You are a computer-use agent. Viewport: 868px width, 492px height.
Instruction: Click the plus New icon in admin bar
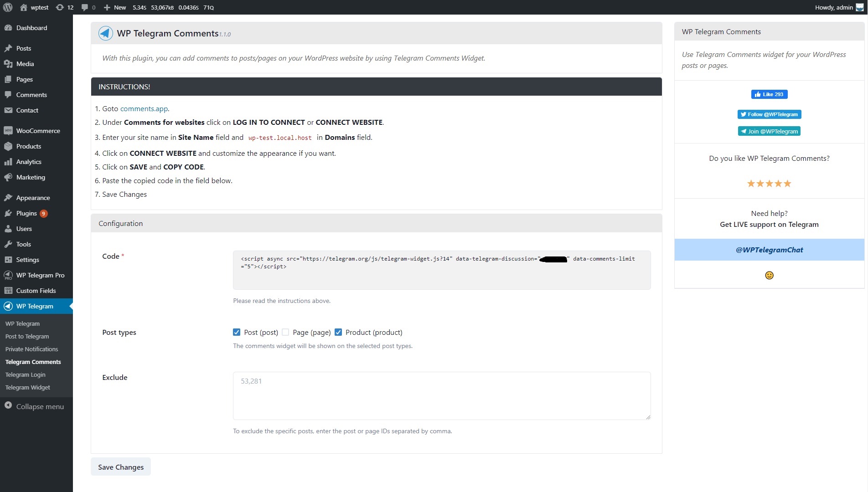(107, 7)
